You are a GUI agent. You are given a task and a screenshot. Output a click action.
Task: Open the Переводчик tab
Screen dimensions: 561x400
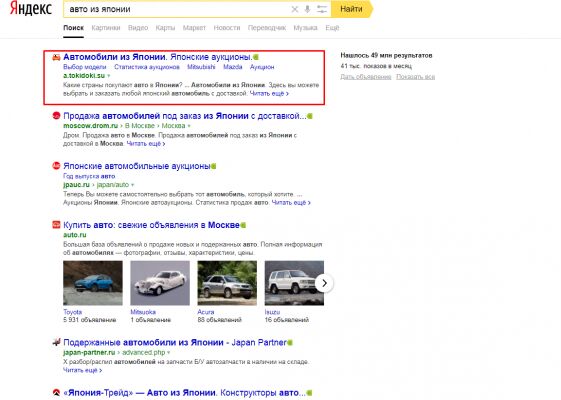267,28
